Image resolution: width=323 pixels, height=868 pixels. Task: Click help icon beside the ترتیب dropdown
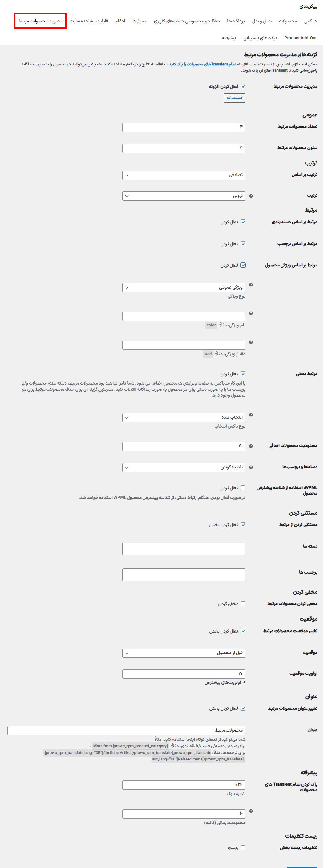251,196
